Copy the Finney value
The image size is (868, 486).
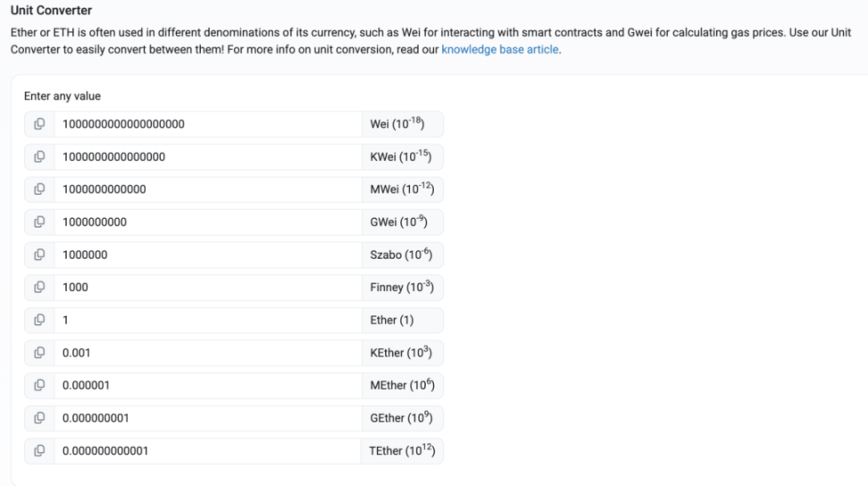click(x=39, y=288)
